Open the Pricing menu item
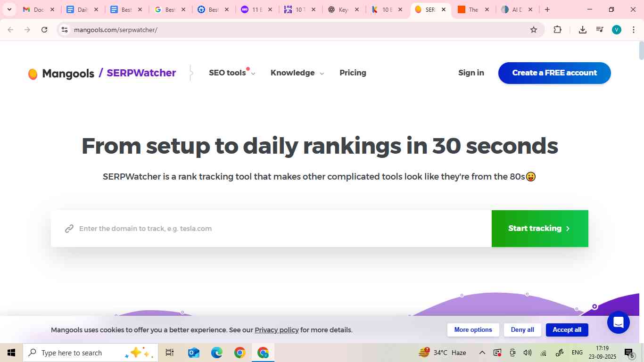Screen dimensions: 644x362 point(353,73)
